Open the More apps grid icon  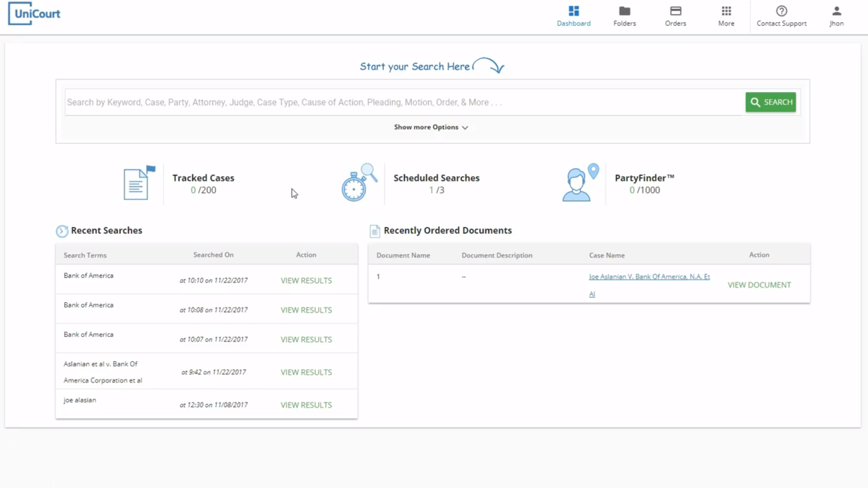click(x=726, y=11)
